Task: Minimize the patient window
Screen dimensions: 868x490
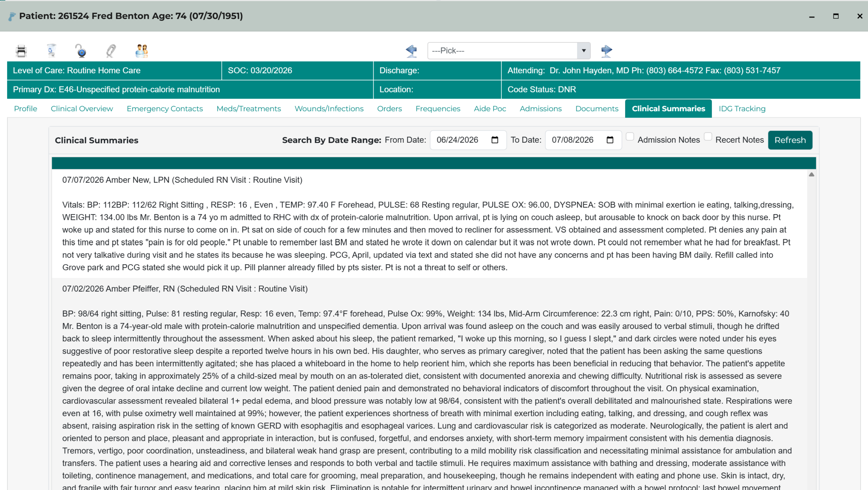Action: tap(812, 16)
